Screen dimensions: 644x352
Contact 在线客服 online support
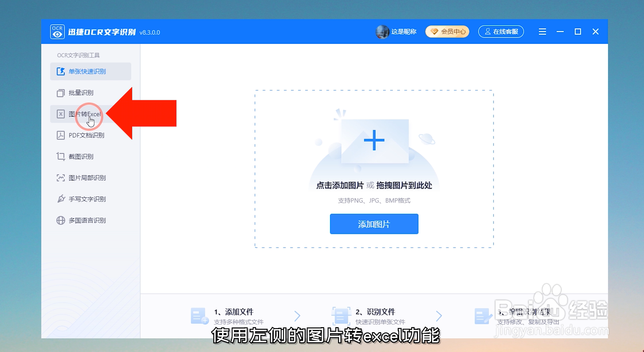tap(501, 32)
